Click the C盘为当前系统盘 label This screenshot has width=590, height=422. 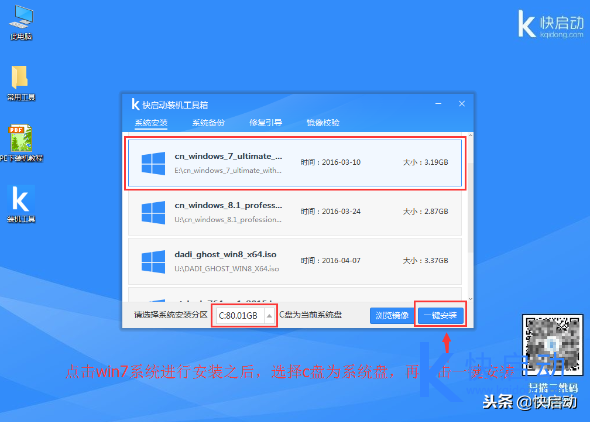point(310,315)
